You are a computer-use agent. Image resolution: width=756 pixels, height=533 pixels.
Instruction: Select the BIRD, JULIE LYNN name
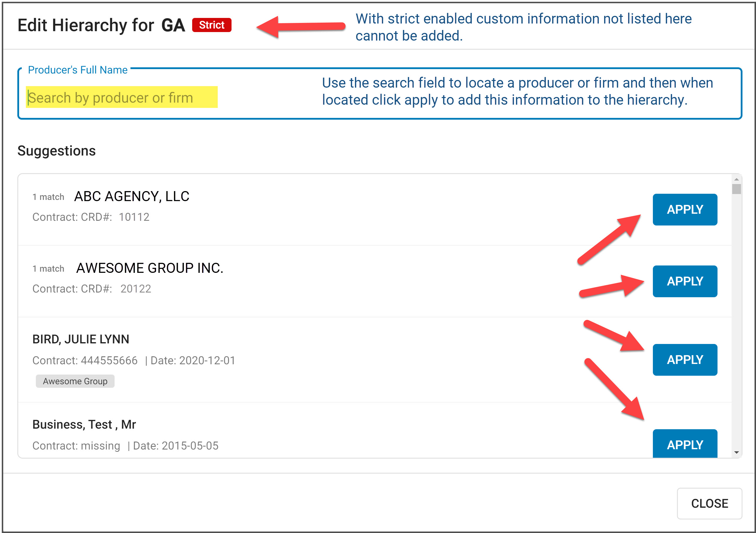click(x=81, y=339)
